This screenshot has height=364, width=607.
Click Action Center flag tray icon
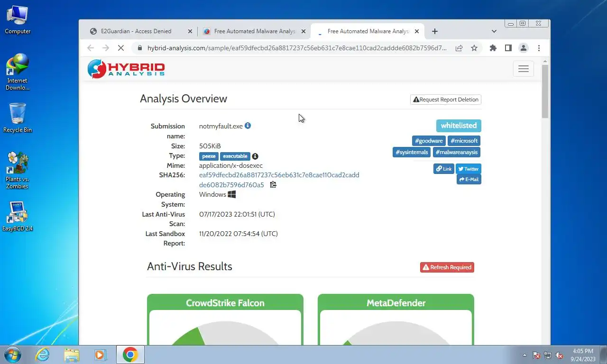536,355
